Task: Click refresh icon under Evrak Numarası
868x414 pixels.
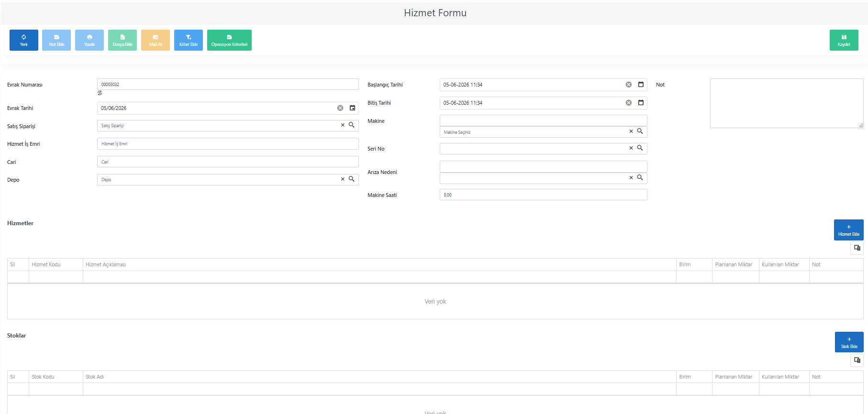Action: tap(100, 93)
